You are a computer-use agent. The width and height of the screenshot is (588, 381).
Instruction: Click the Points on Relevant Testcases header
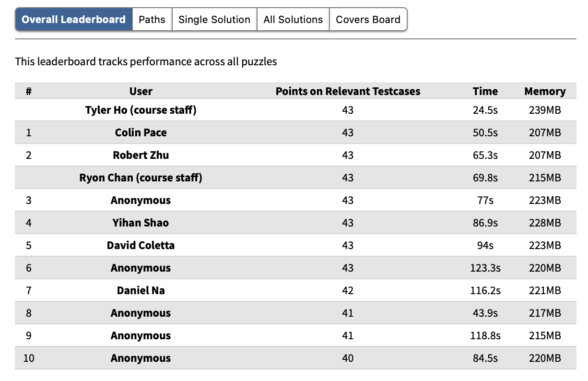coord(348,91)
